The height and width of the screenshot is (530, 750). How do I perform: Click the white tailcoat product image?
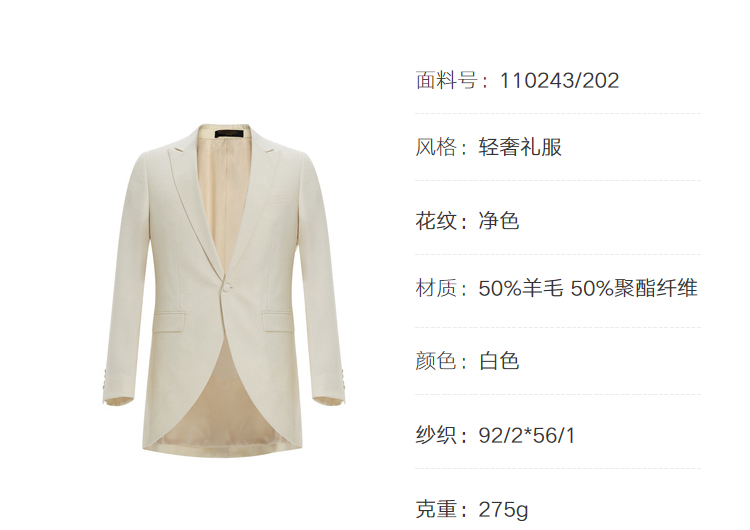223,289
